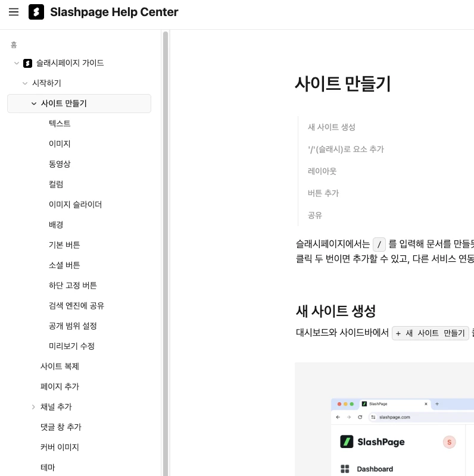Click browser back arrow in screenshot
Screen dimensions: 474x476
point(338,417)
